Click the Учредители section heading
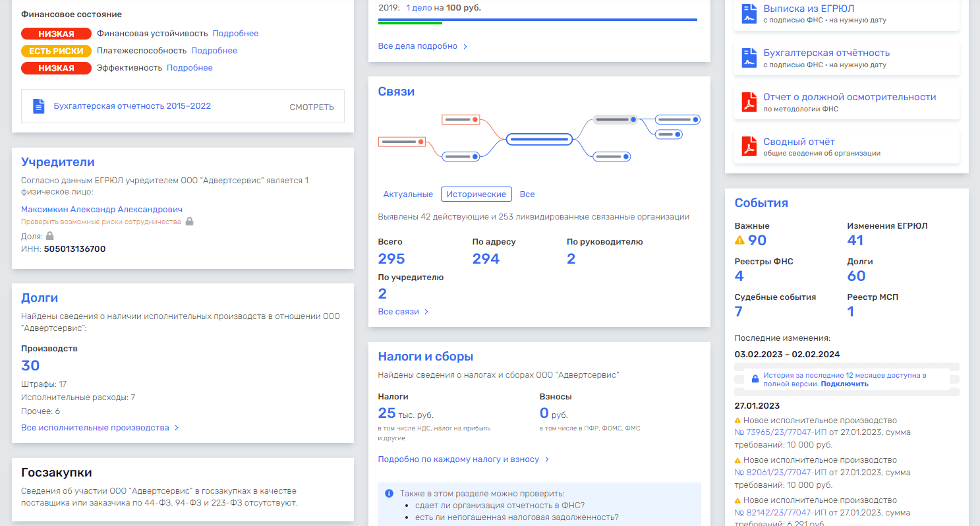 pyautogui.click(x=58, y=162)
